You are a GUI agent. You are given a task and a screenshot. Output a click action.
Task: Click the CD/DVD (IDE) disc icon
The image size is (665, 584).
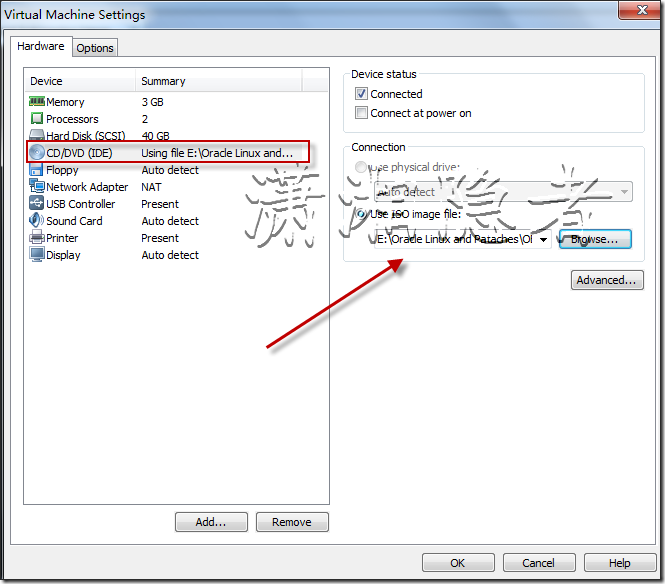[x=37, y=153]
